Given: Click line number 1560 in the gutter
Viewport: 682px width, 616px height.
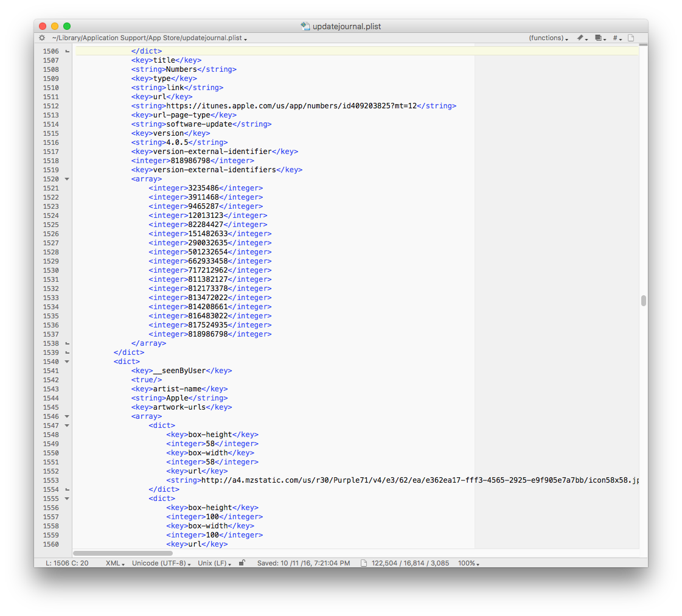Looking at the screenshot, I should (x=51, y=544).
